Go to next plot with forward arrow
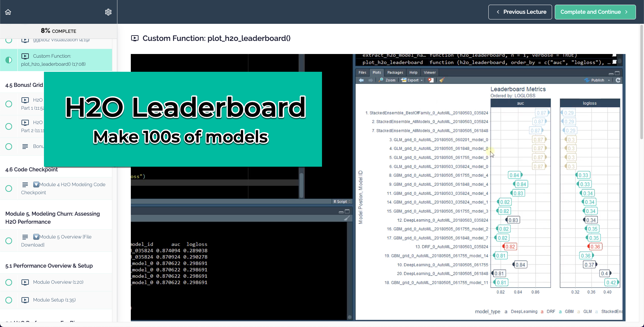Screen dimensions: 644x327 coord(370,80)
